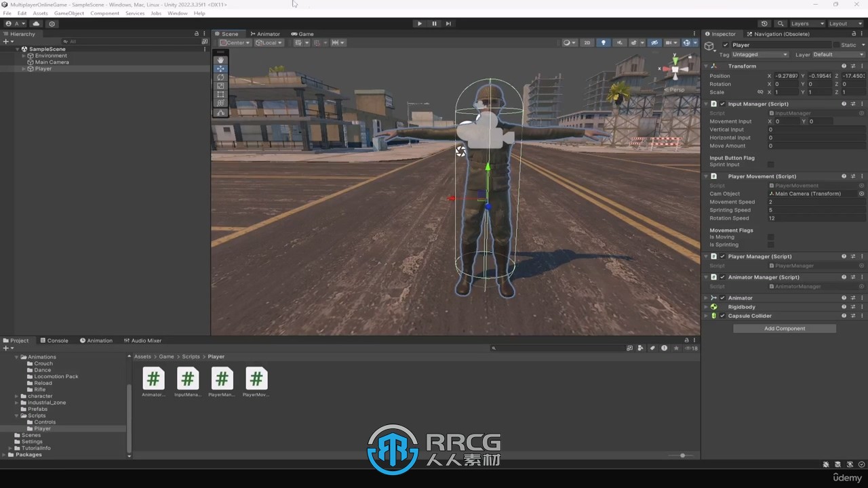
Task: Select the Hand view tool
Action: tap(220, 60)
